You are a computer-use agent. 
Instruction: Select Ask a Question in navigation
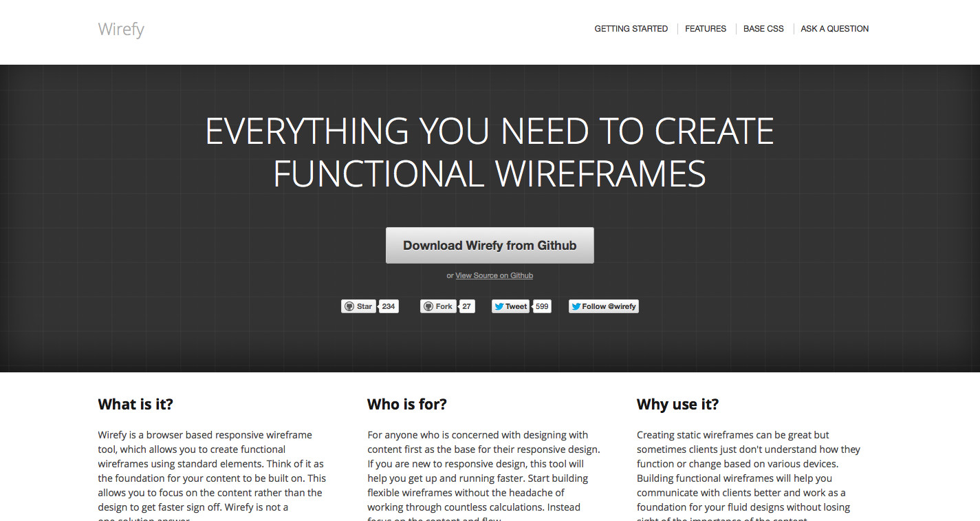(834, 29)
